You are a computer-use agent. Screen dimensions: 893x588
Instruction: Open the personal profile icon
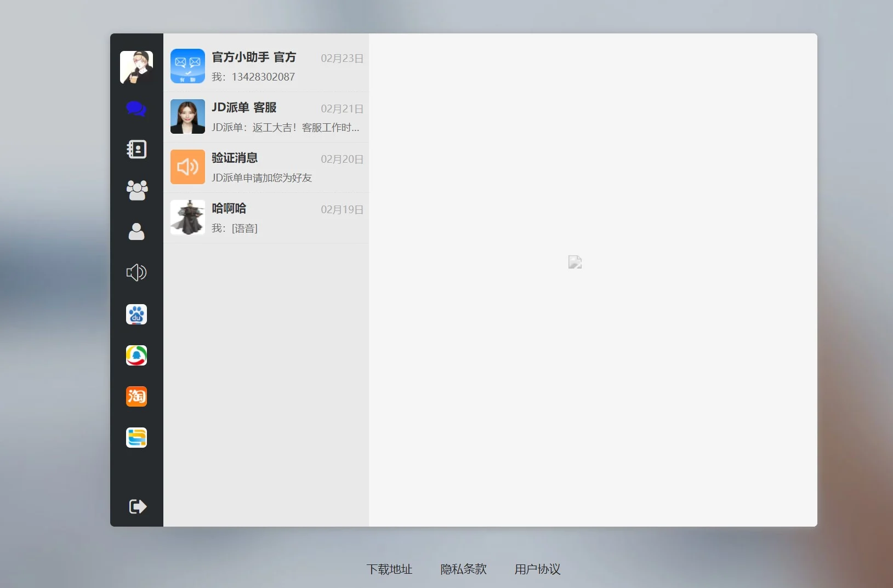coord(136,231)
